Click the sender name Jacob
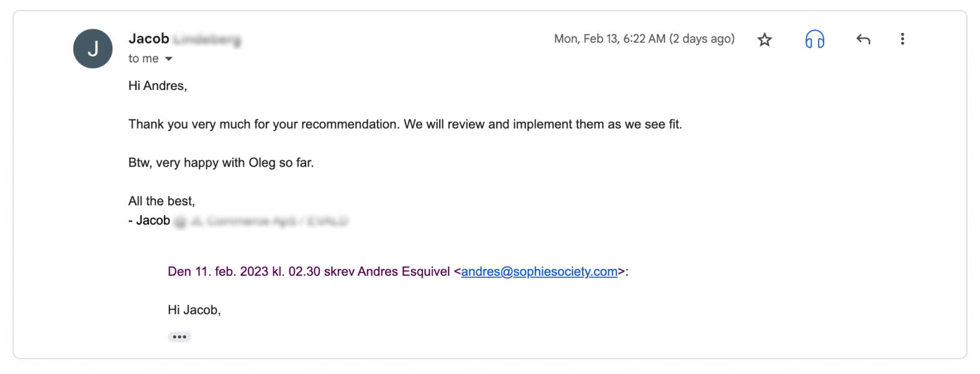Image resolution: width=980 pixels, height=374 pixels. click(x=148, y=39)
